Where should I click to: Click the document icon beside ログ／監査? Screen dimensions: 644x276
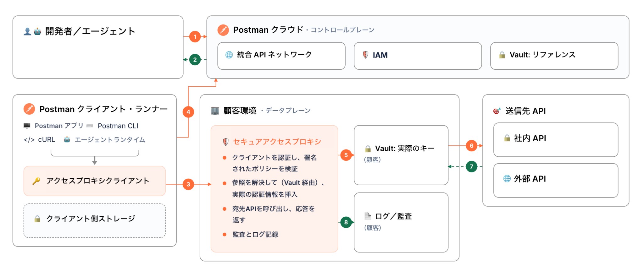(368, 216)
